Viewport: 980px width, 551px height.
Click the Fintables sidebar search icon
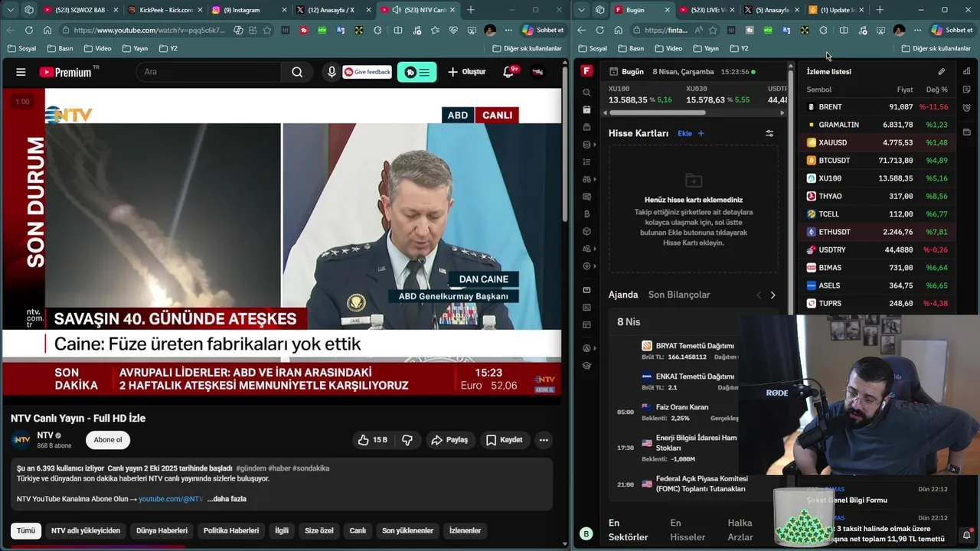click(586, 93)
